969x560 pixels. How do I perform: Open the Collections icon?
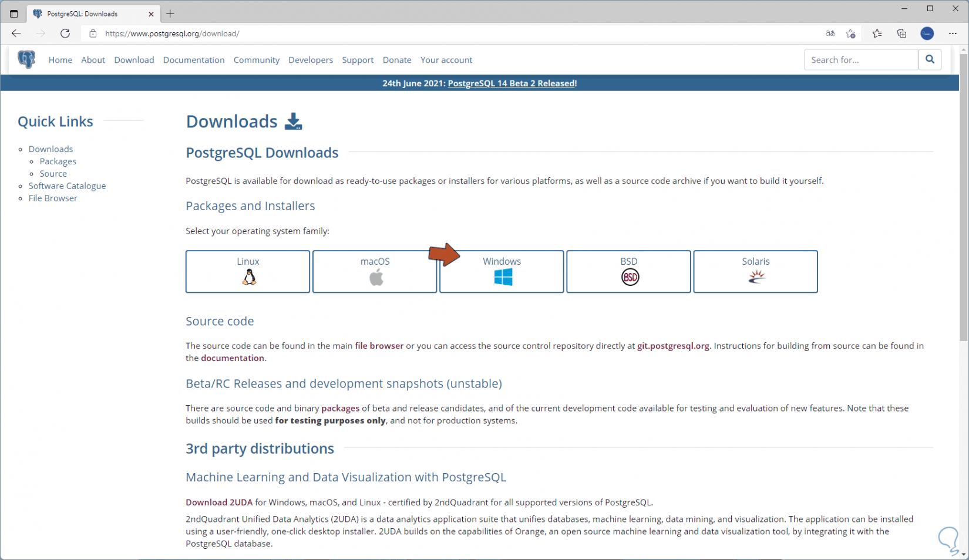click(x=901, y=33)
